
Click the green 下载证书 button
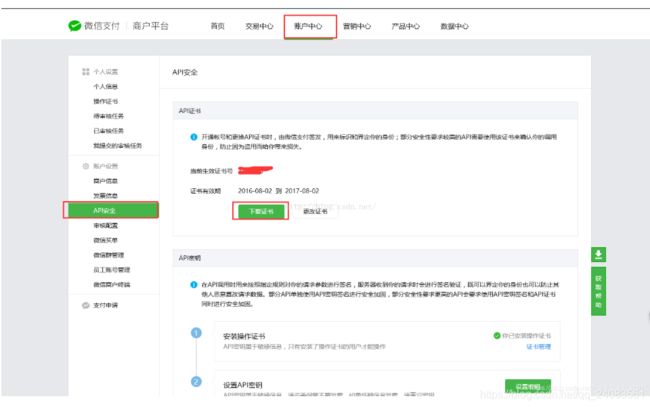261,211
